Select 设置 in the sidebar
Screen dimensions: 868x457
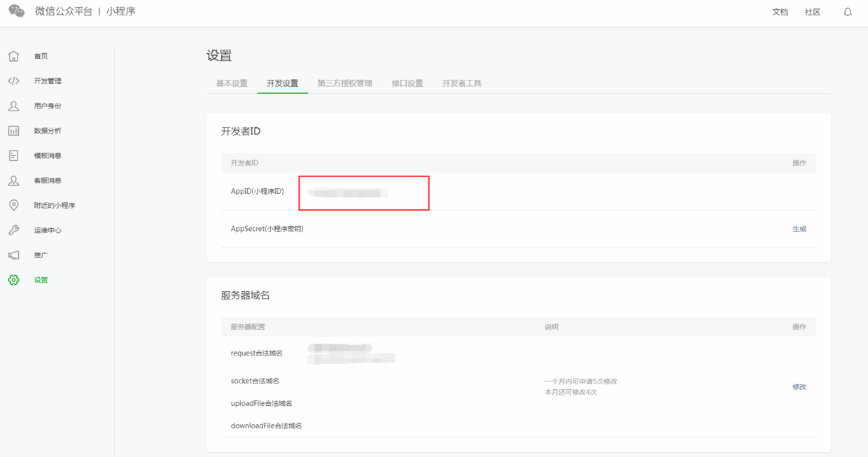click(41, 280)
